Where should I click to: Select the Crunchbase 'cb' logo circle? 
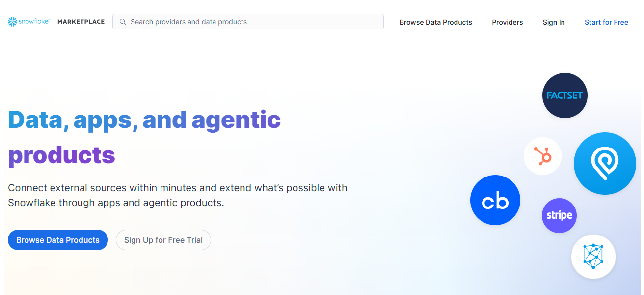point(495,200)
